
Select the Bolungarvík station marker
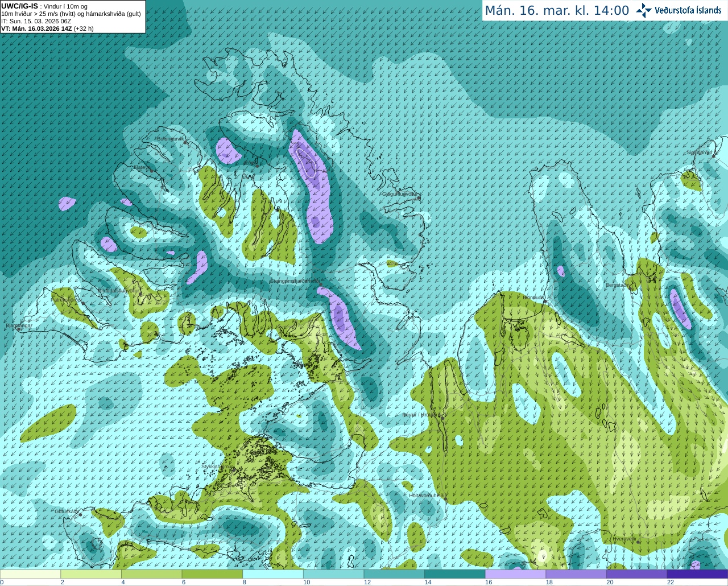[x=185, y=143]
